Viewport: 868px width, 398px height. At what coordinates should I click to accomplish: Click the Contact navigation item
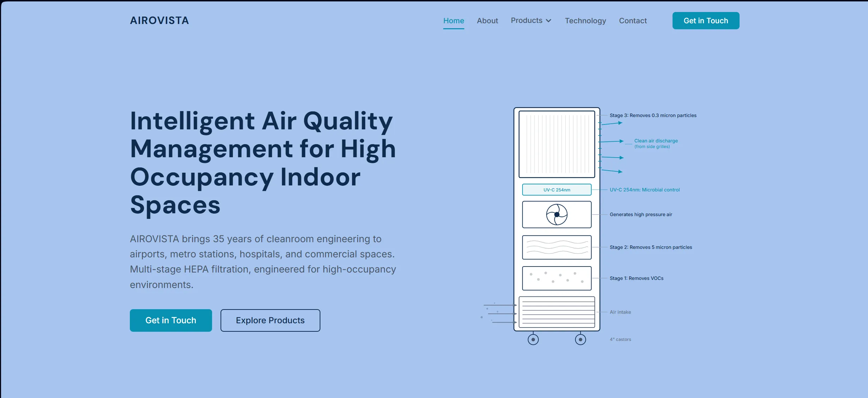633,20
